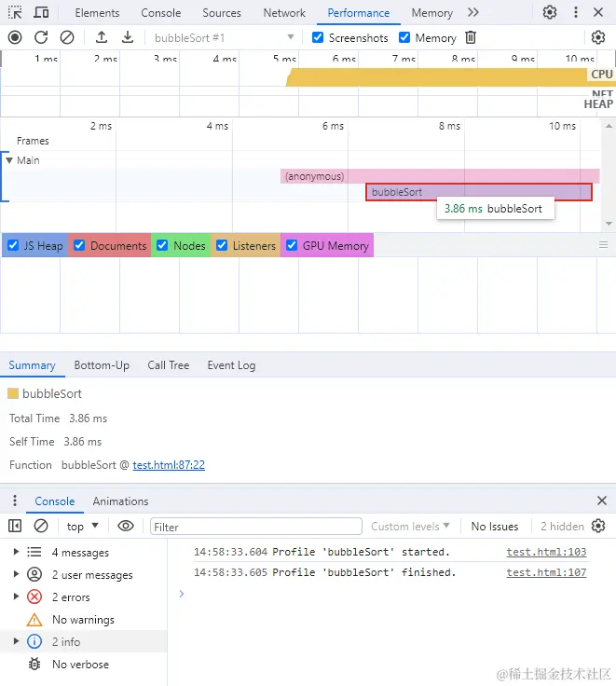
Task: Create a live expression with eye icon
Action: point(126,526)
